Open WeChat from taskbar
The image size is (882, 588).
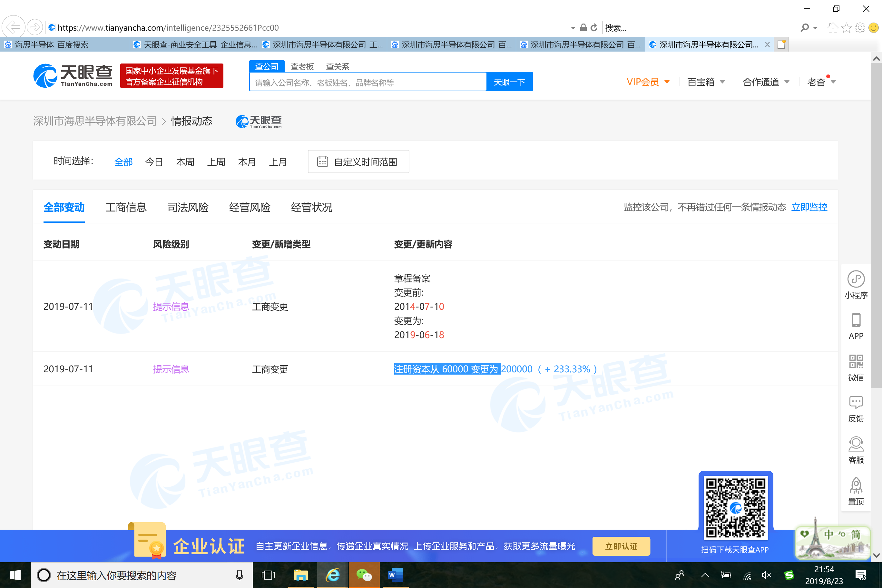click(x=364, y=575)
